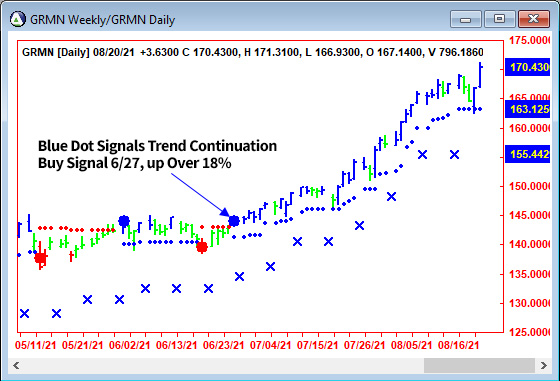Click the 175.000 axis price label
This screenshot has height=381, width=560.
(x=529, y=40)
